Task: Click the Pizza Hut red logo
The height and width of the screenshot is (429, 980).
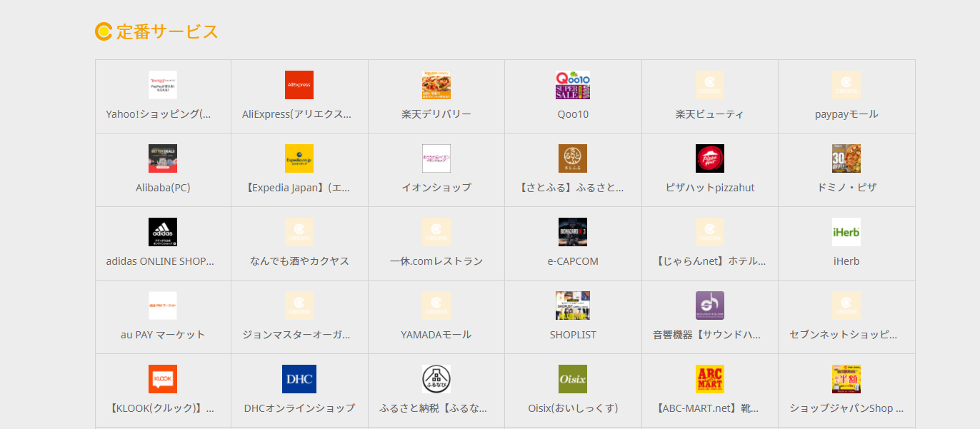Action: point(710,158)
